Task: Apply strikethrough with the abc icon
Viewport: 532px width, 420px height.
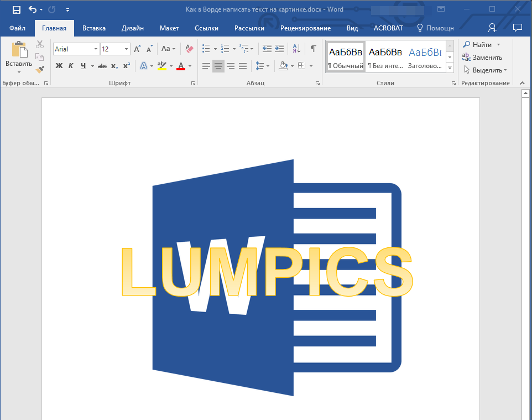Action: point(102,66)
